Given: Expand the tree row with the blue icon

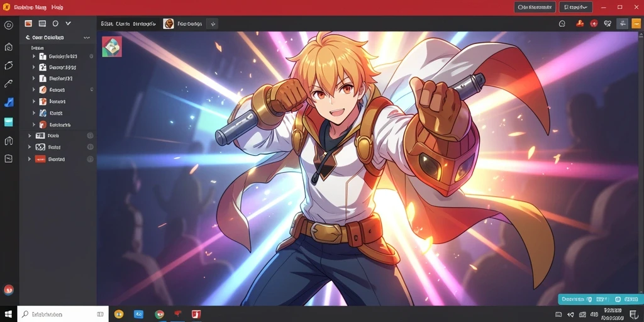Looking at the screenshot, I should pos(34,113).
